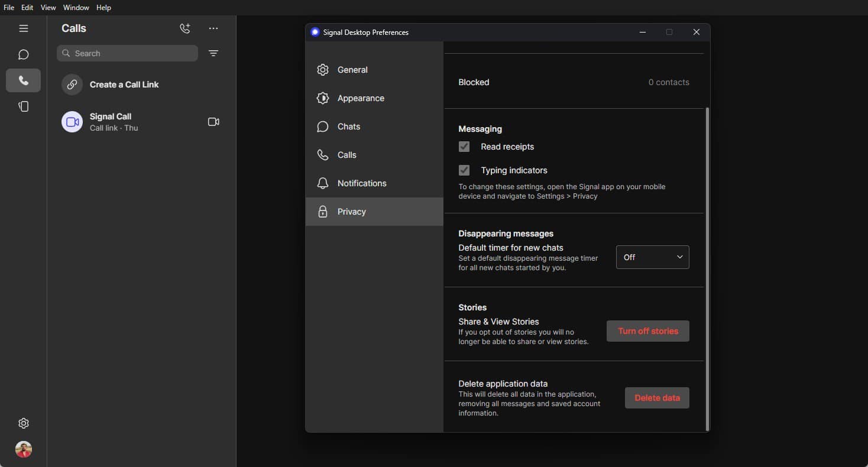Image resolution: width=868 pixels, height=467 pixels.
Task: Filter the calls list with the filter icon
Action: (x=213, y=53)
